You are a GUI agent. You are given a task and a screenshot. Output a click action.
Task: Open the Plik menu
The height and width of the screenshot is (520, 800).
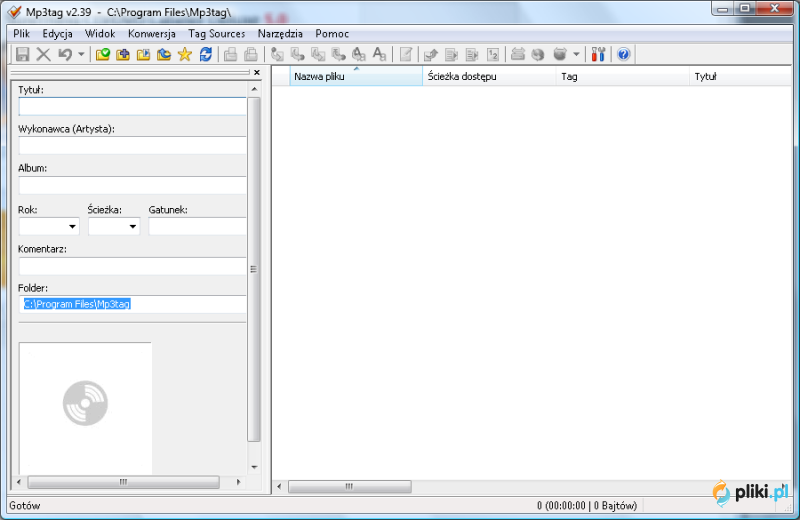pos(21,34)
